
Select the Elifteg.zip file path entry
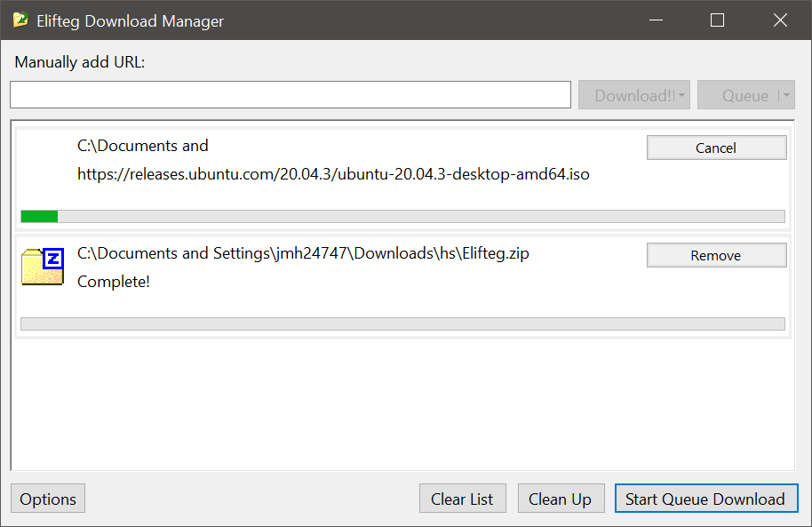(x=303, y=253)
